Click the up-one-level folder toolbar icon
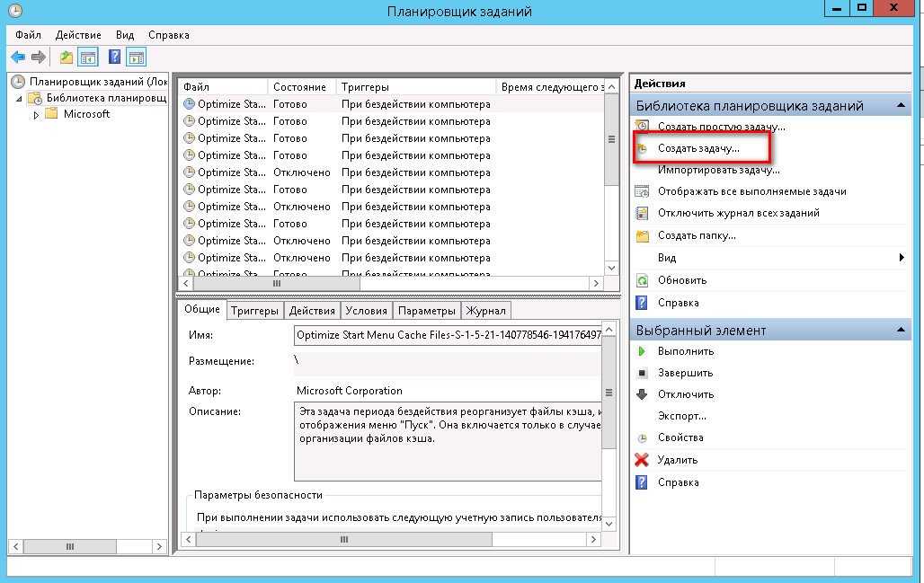Viewport: 924px width, 583px height. (66, 57)
